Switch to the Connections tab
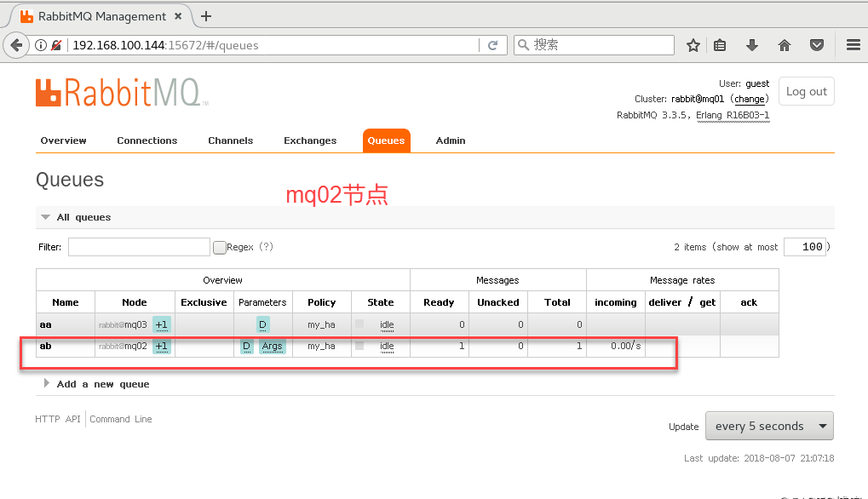The width and height of the screenshot is (868, 499). tap(147, 141)
